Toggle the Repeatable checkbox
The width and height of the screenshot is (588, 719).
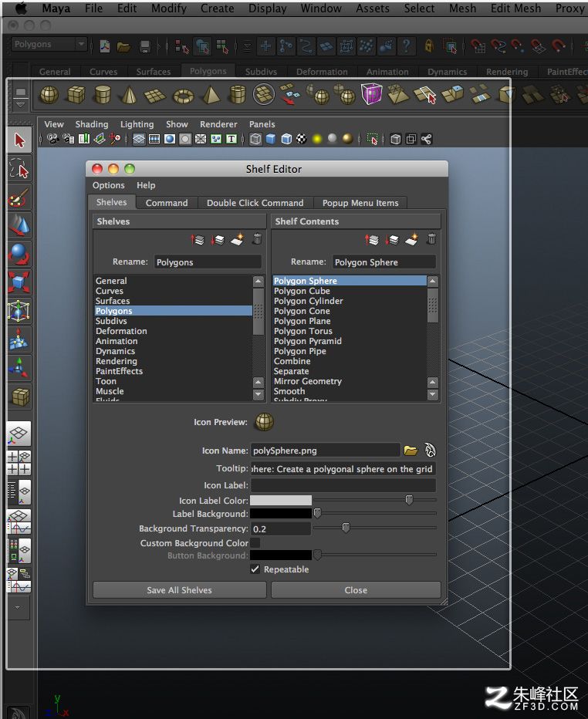pos(255,569)
